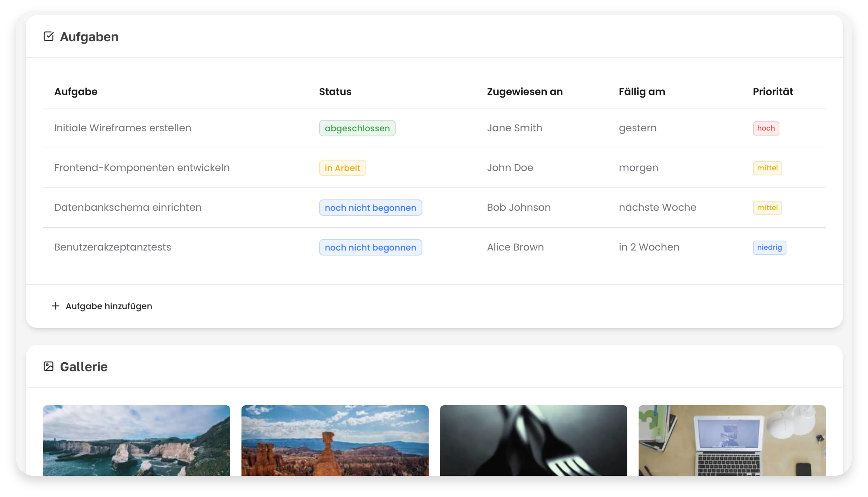868x497 pixels.
Task: Click the 'niedrig' priority tag
Action: coord(769,247)
